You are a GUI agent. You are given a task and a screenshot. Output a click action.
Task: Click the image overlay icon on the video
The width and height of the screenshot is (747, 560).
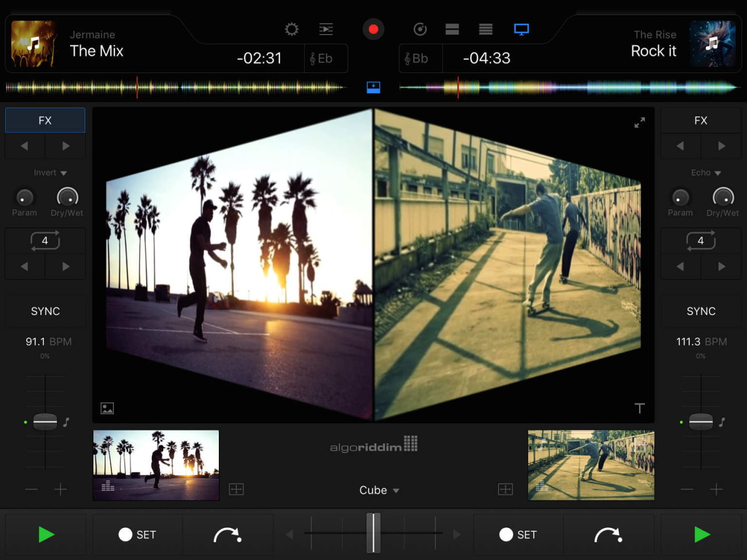click(x=107, y=408)
